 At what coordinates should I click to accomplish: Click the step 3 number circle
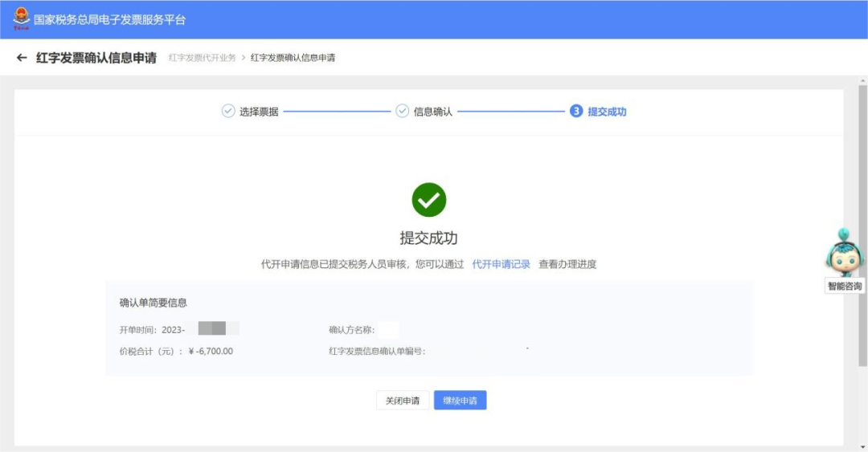click(576, 112)
